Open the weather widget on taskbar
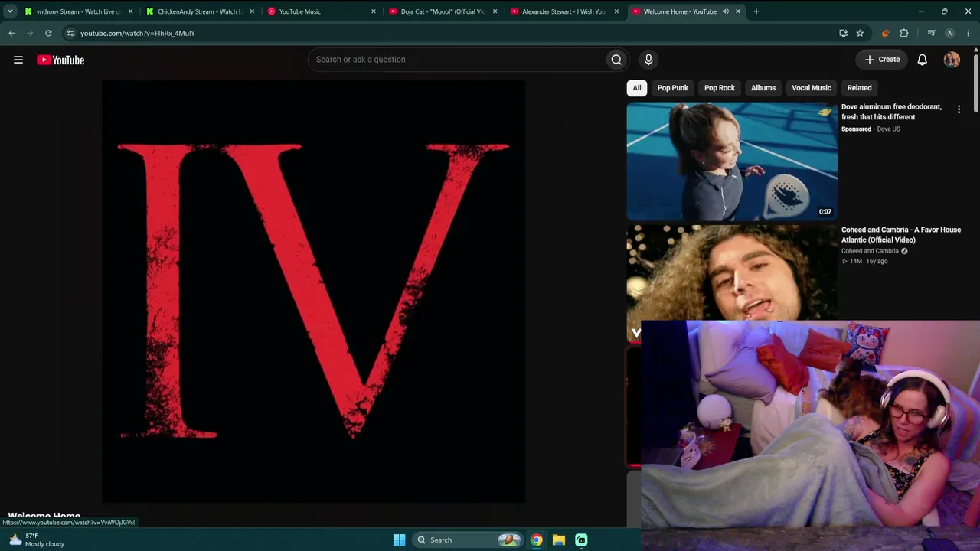980x551 pixels. point(36,540)
